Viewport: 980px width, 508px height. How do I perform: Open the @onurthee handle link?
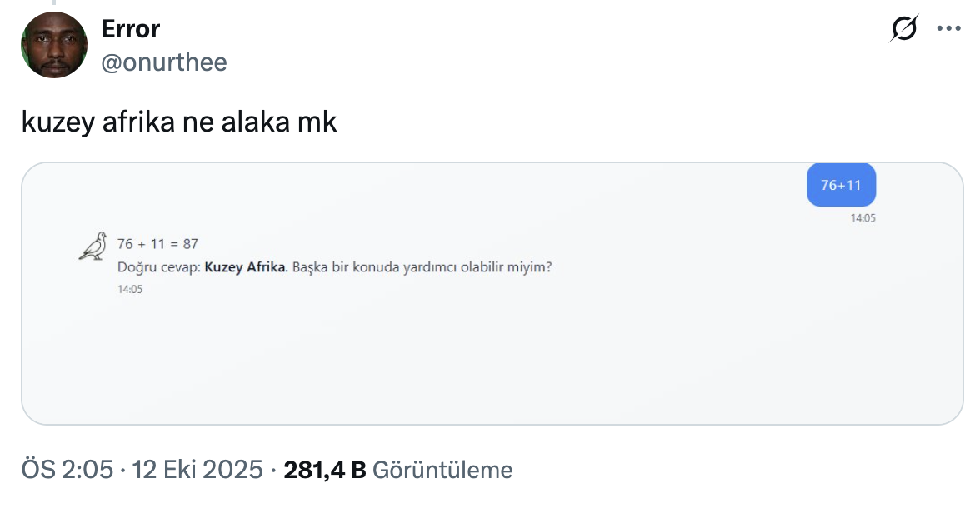point(163,62)
